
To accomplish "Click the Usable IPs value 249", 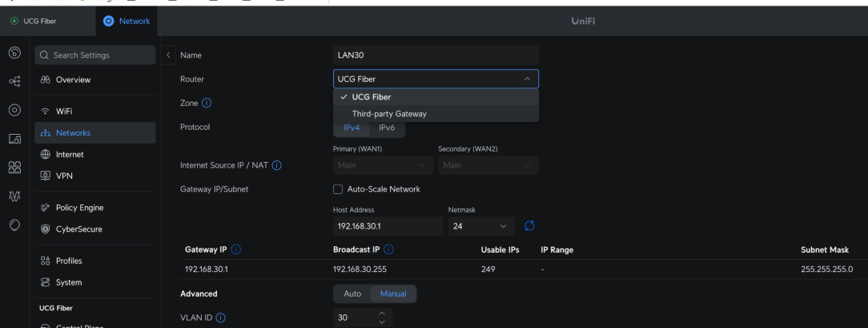I will point(488,269).
